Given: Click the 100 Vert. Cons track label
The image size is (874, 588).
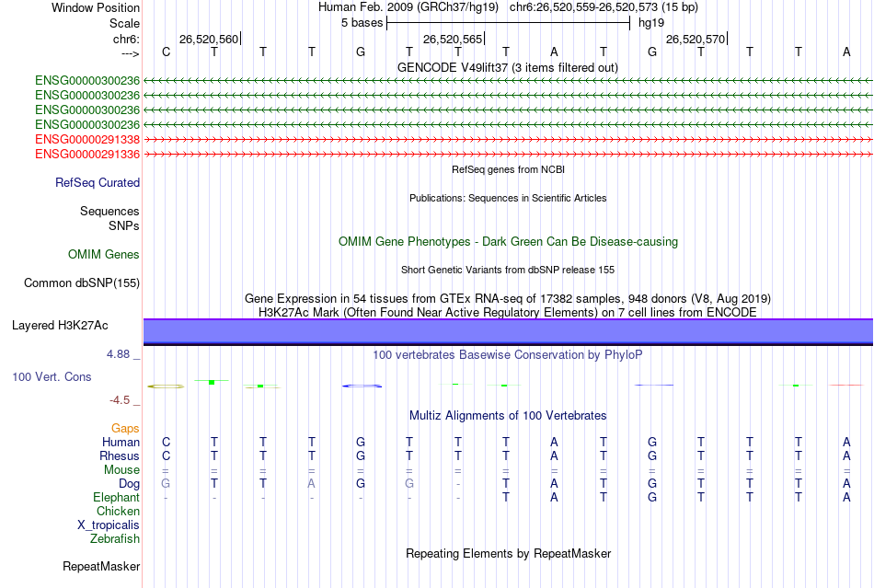Looking at the screenshot, I should [52, 376].
